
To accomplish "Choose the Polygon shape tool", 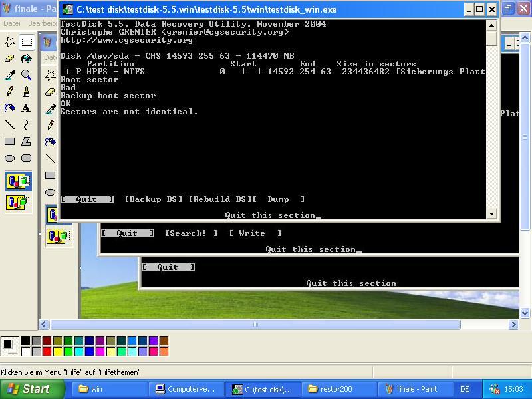I will point(27,142).
